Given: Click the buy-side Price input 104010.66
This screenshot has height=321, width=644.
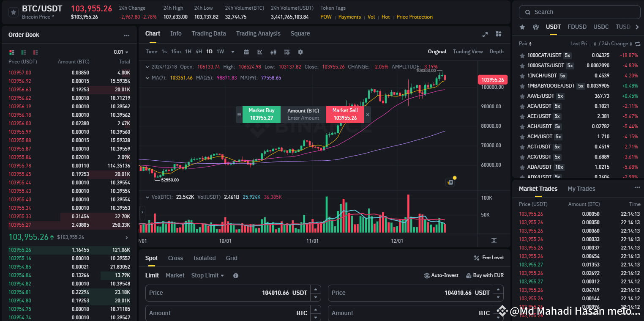Looking at the screenshot, I should coord(228,293).
